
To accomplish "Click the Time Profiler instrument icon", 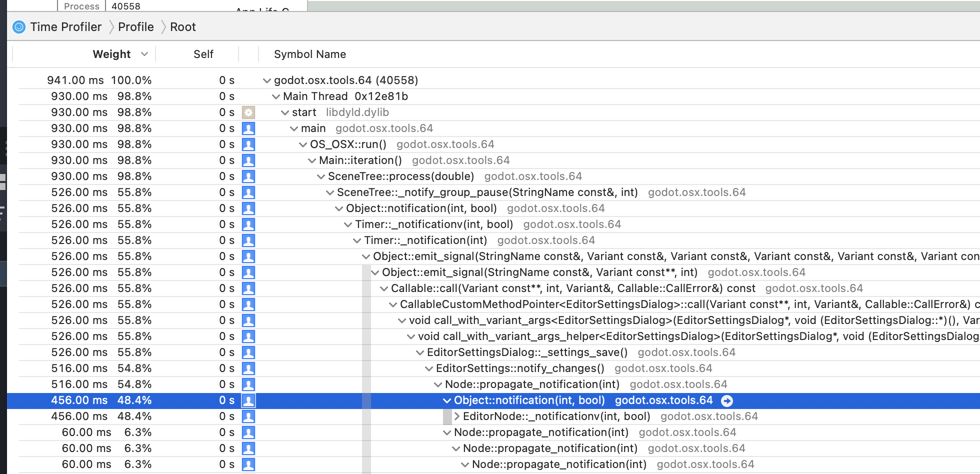I will [x=19, y=27].
